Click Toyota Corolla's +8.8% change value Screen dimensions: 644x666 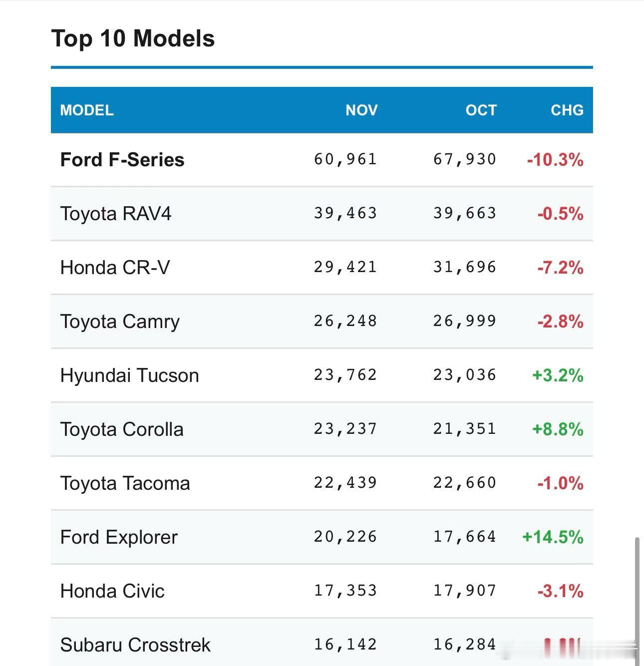558,429
